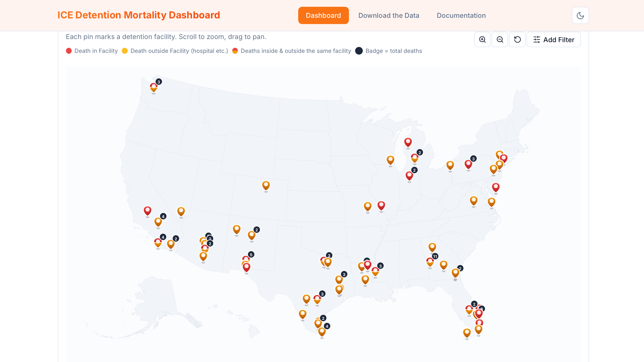644x362 pixels.
Task: Select the New Mexico pin with badge 2
Action: 251,236
